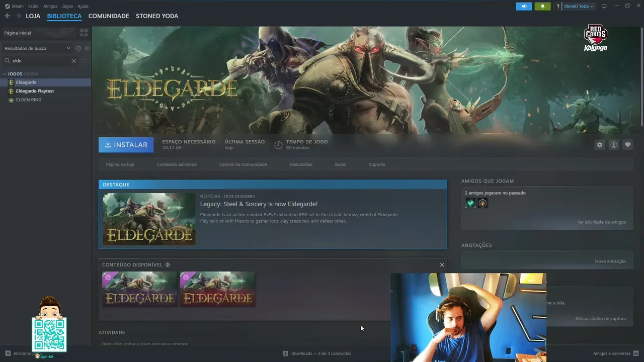Collapse the JOGOS category
This screenshot has height=362, width=644.
coord(5,74)
